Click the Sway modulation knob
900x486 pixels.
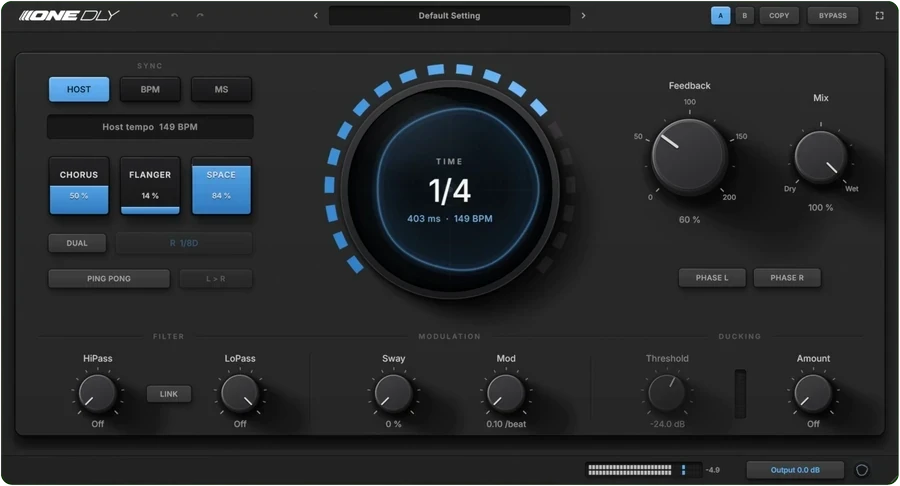(x=393, y=394)
